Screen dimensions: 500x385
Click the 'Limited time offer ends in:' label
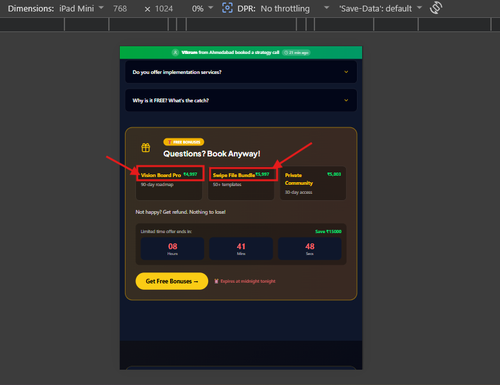[166, 231]
